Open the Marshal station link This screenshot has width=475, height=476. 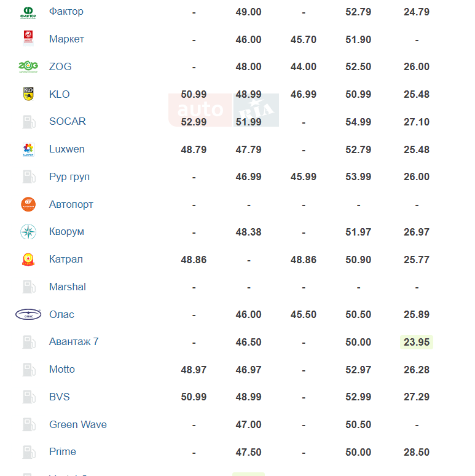tap(68, 287)
